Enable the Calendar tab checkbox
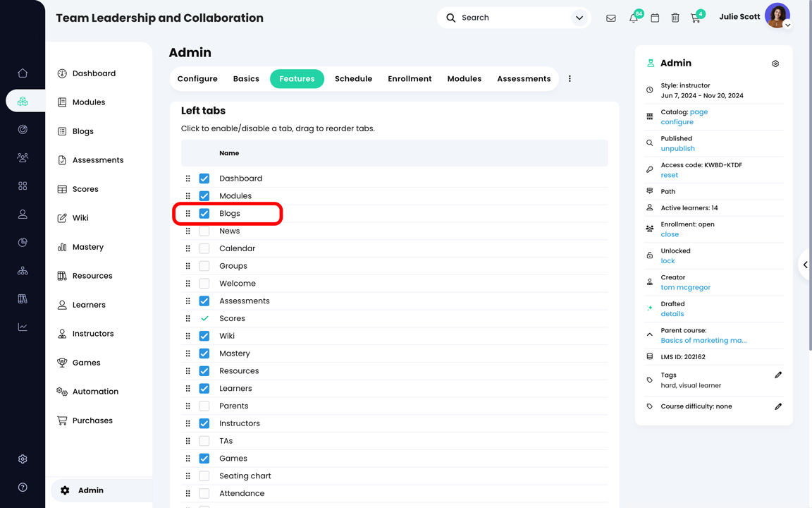This screenshot has width=812, height=508. pyautogui.click(x=204, y=248)
